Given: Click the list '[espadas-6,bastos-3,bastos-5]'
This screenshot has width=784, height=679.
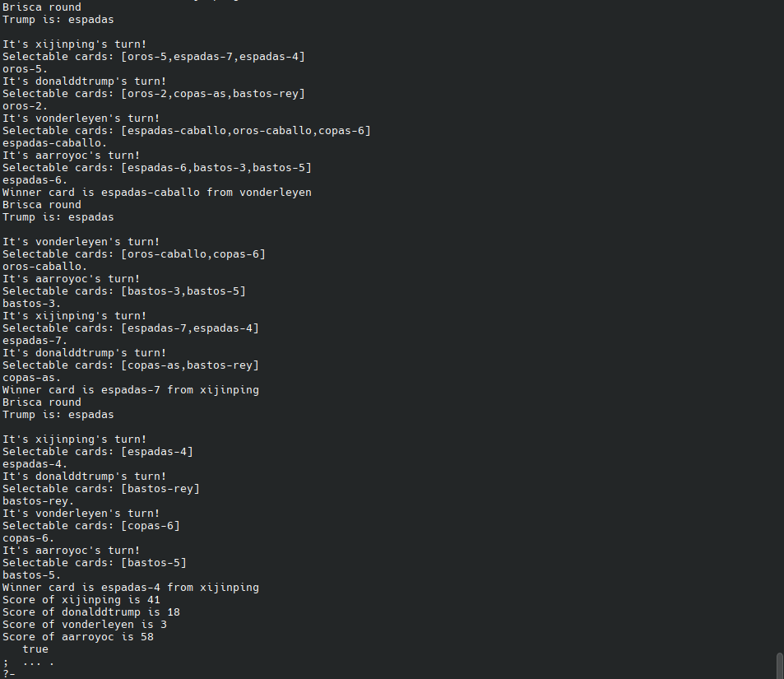Looking at the screenshot, I should (216, 168).
